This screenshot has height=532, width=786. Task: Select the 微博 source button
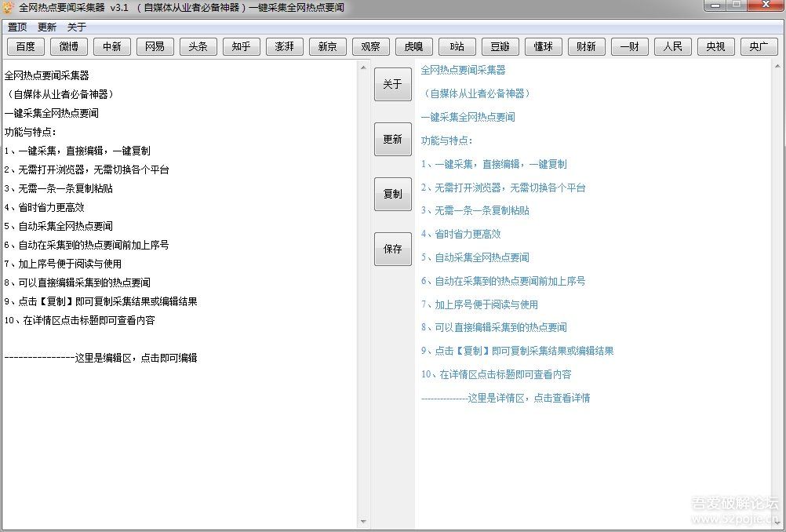pos(69,46)
